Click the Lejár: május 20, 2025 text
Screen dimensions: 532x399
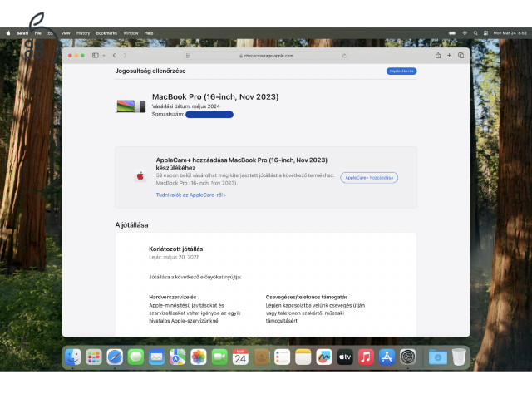174,257
